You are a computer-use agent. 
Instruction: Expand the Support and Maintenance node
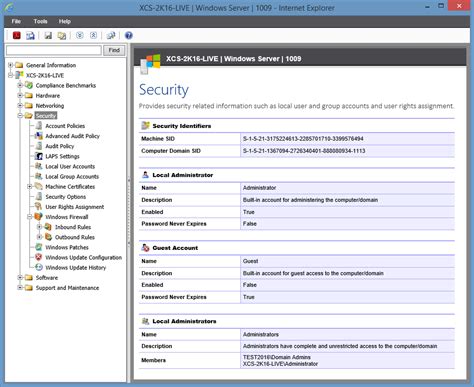pos(20,287)
